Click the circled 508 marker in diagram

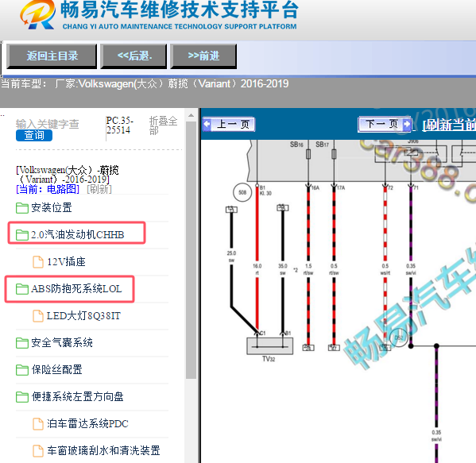(242, 192)
